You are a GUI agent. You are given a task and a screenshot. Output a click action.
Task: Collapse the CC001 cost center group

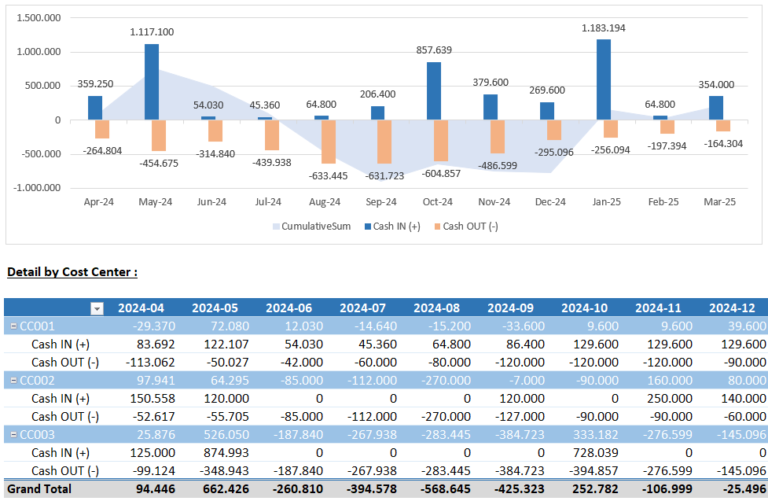coord(13,327)
